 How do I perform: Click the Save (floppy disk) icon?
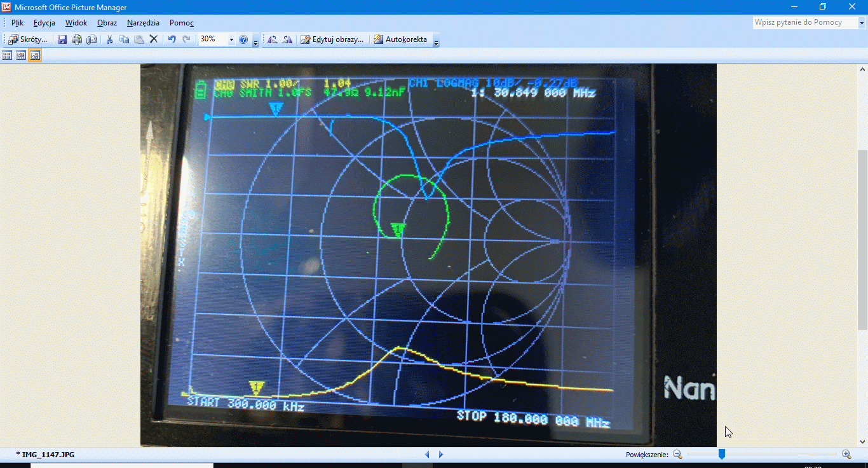click(62, 39)
